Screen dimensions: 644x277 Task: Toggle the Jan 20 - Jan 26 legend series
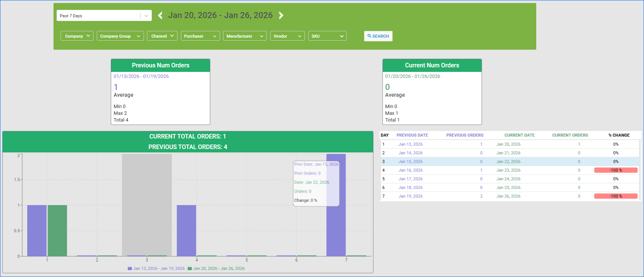click(216, 269)
